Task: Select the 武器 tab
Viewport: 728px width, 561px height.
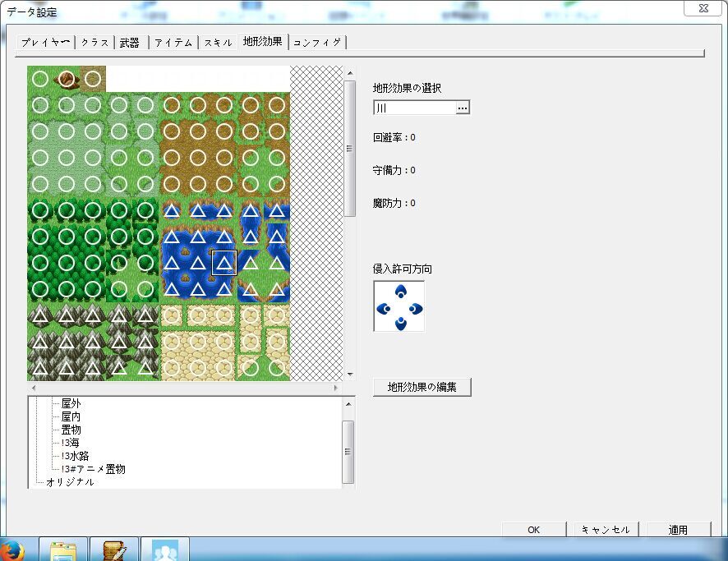Action: coord(130,42)
